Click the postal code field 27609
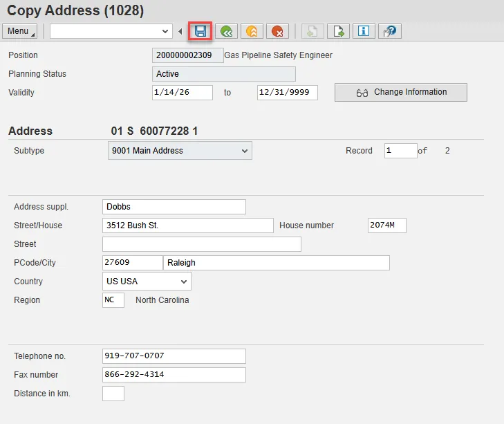The height and width of the screenshot is (424, 504). 133,263
